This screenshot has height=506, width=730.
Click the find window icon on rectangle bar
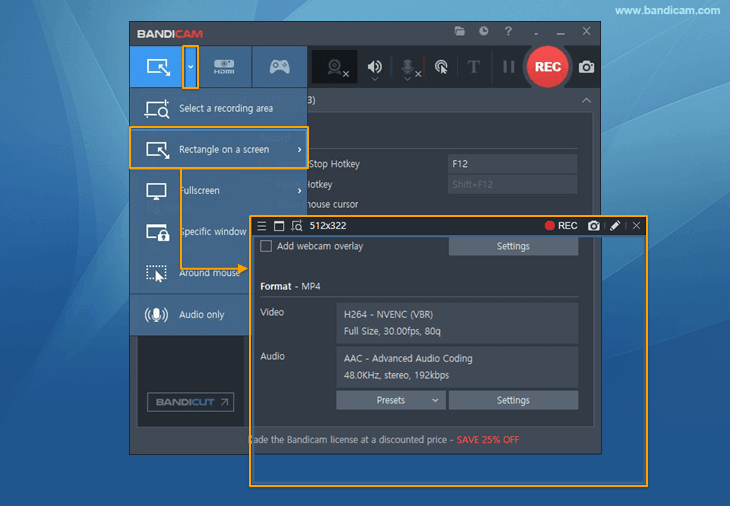click(x=297, y=226)
